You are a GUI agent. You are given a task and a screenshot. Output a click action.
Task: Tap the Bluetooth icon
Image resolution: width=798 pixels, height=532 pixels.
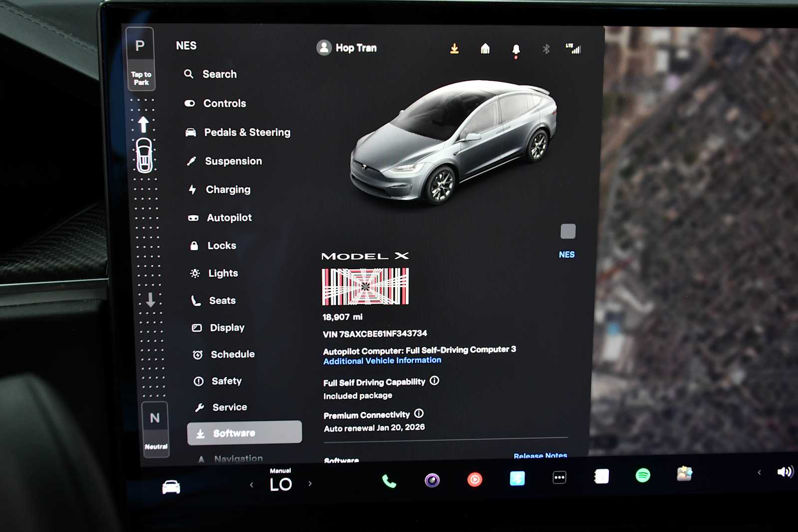point(546,49)
